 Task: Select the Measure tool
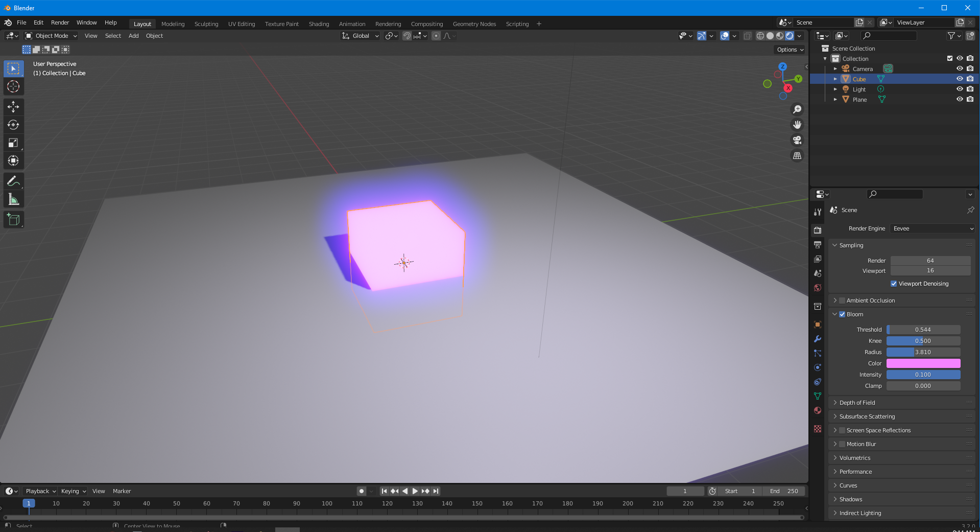click(x=13, y=200)
